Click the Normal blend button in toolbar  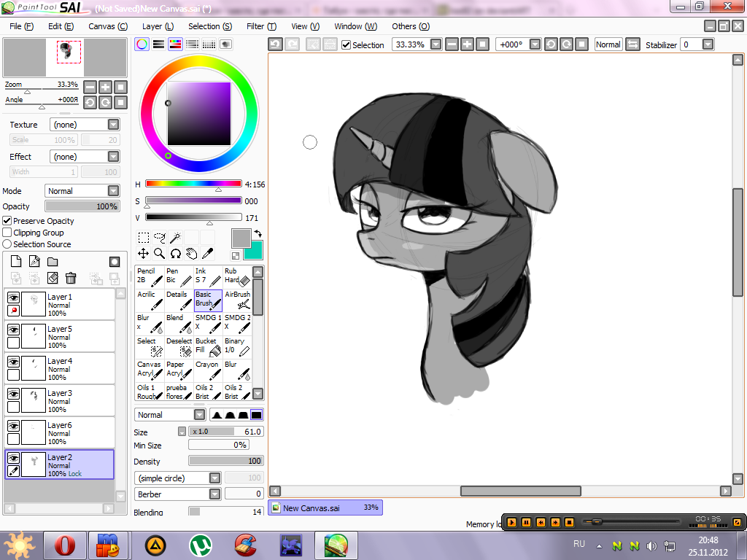click(x=608, y=44)
